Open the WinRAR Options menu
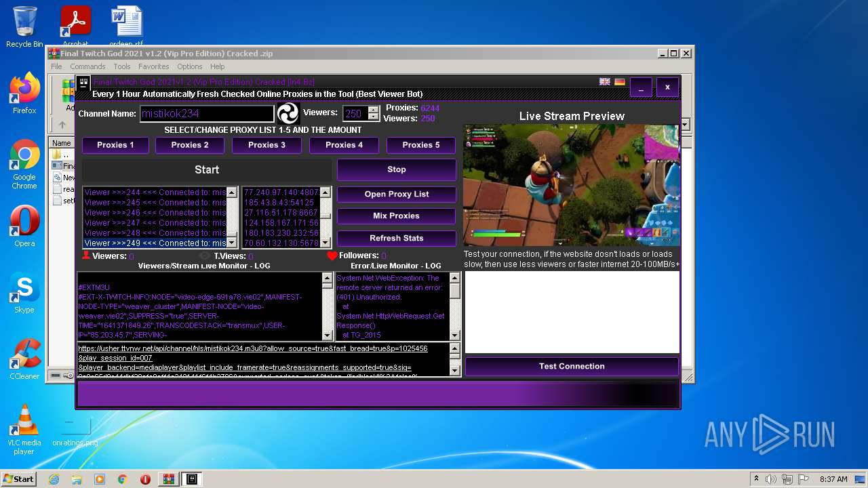Viewport: 868px width, 488px height. (x=190, y=66)
